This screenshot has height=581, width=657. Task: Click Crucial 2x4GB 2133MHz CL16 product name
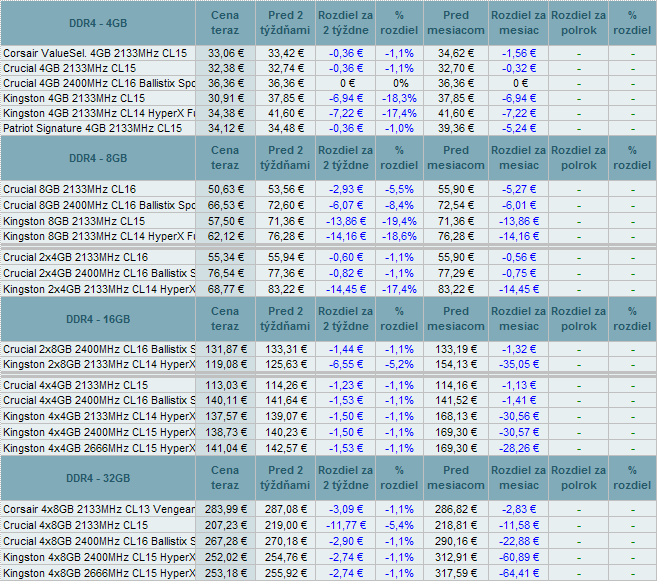[x=76, y=257]
